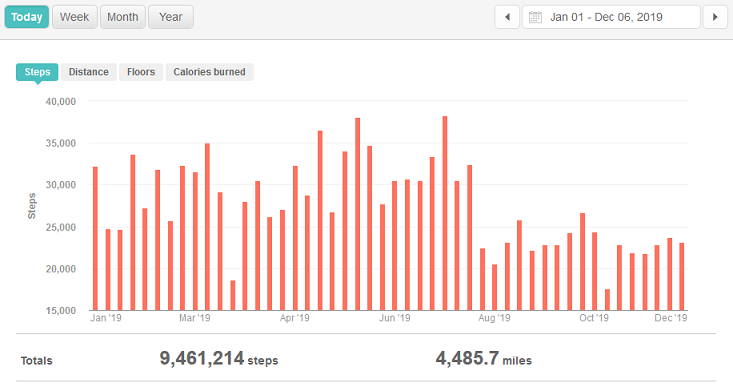Click the Mar '19 axis label
Screen dimensions: 733x387
pos(194,318)
